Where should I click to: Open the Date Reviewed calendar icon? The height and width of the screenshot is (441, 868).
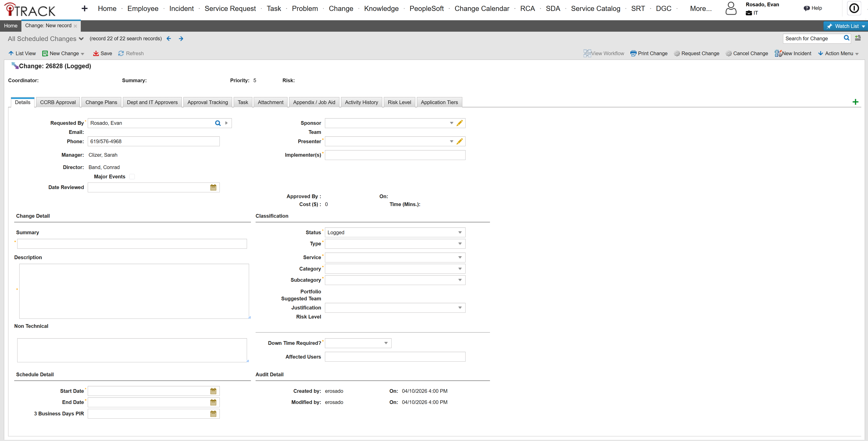(213, 187)
